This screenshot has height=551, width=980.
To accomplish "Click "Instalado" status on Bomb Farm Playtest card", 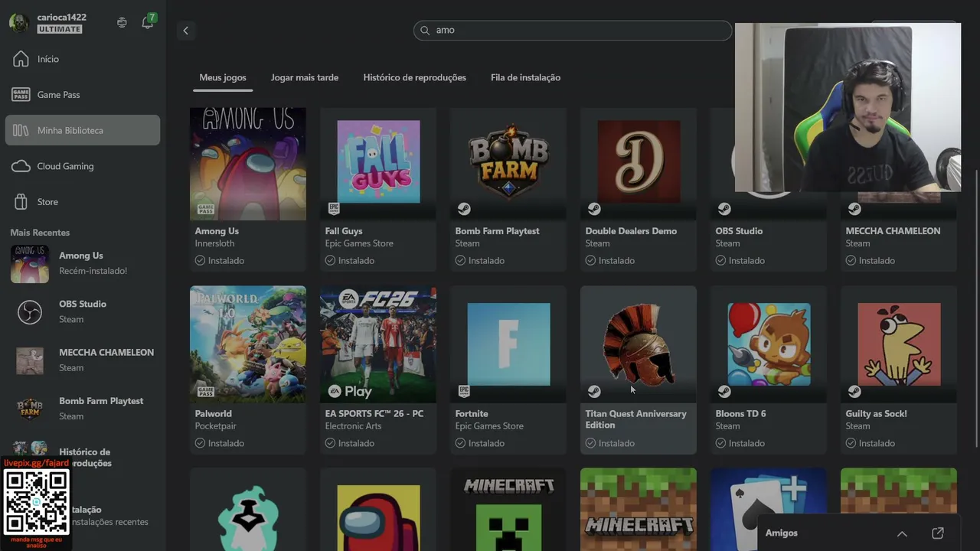I will (486, 261).
